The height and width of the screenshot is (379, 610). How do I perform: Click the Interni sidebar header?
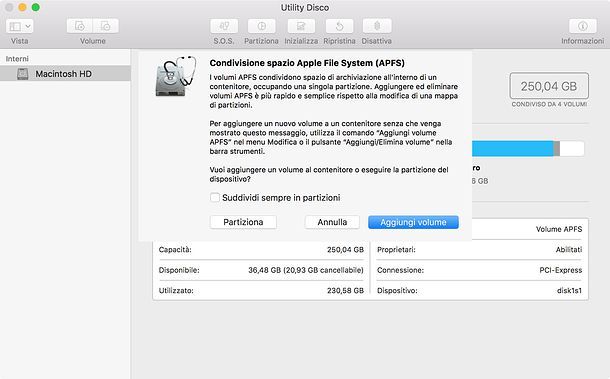[17, 59]
